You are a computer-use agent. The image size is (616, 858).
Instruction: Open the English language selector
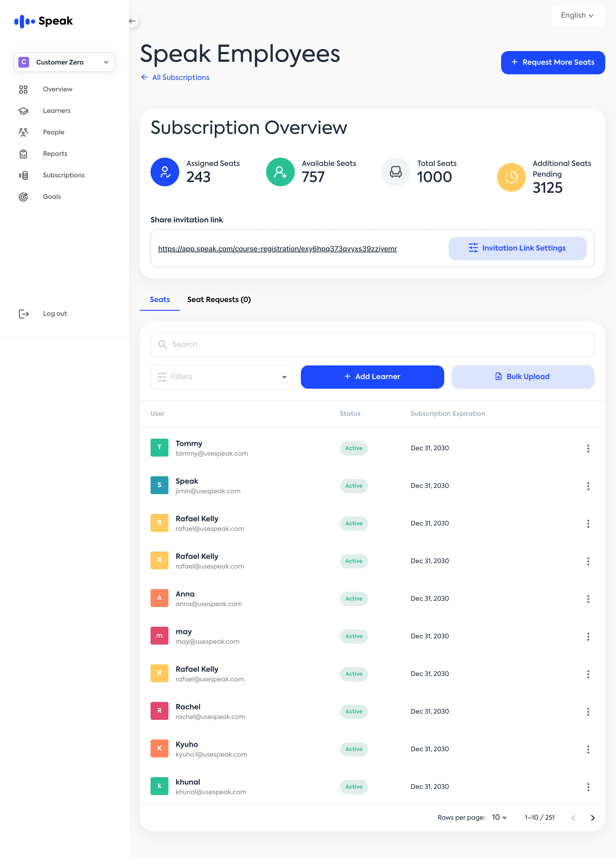[x=577, y=15]
